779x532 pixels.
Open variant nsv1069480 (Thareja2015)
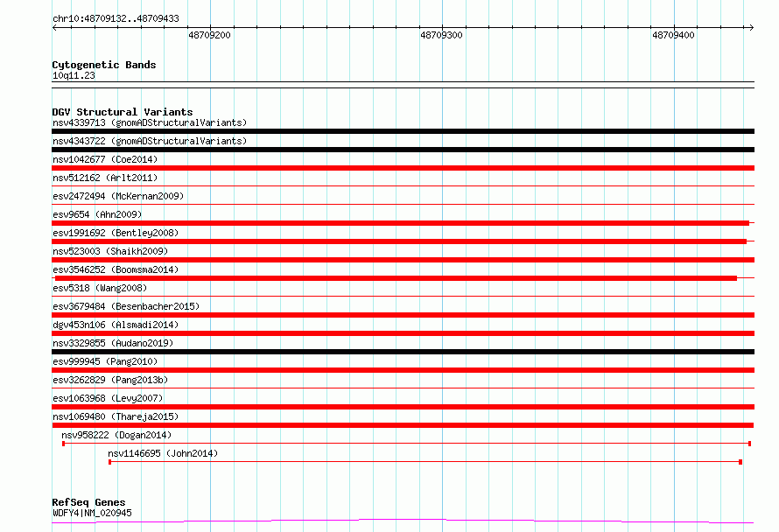click(x=116, y=416)
